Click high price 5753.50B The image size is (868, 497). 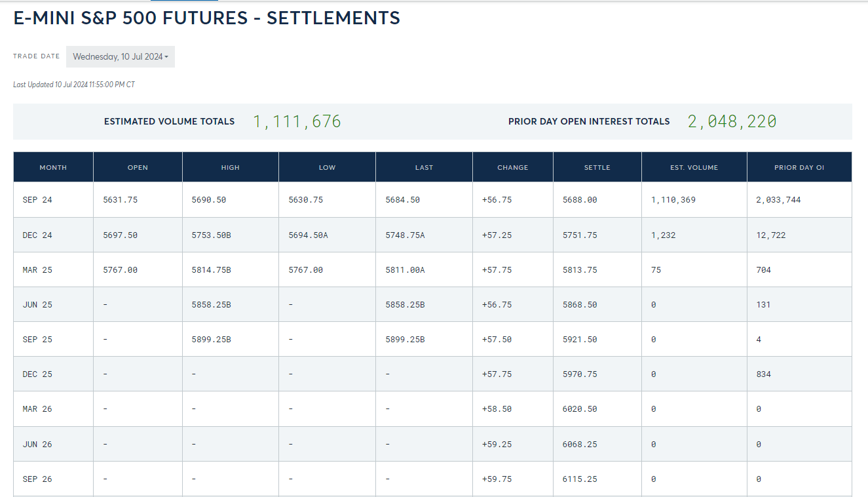211,235
